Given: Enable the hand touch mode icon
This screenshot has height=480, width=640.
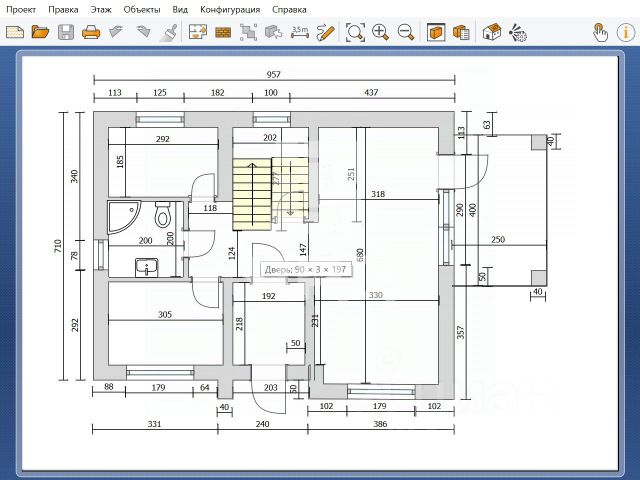Looking at the screenshot, I should [x=600, y=32].
